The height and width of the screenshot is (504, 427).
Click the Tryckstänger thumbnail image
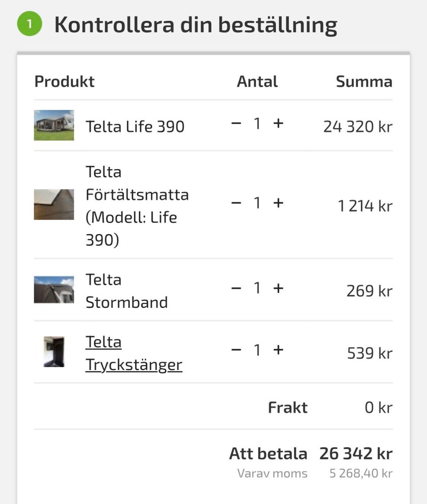[x=54, y=351]
